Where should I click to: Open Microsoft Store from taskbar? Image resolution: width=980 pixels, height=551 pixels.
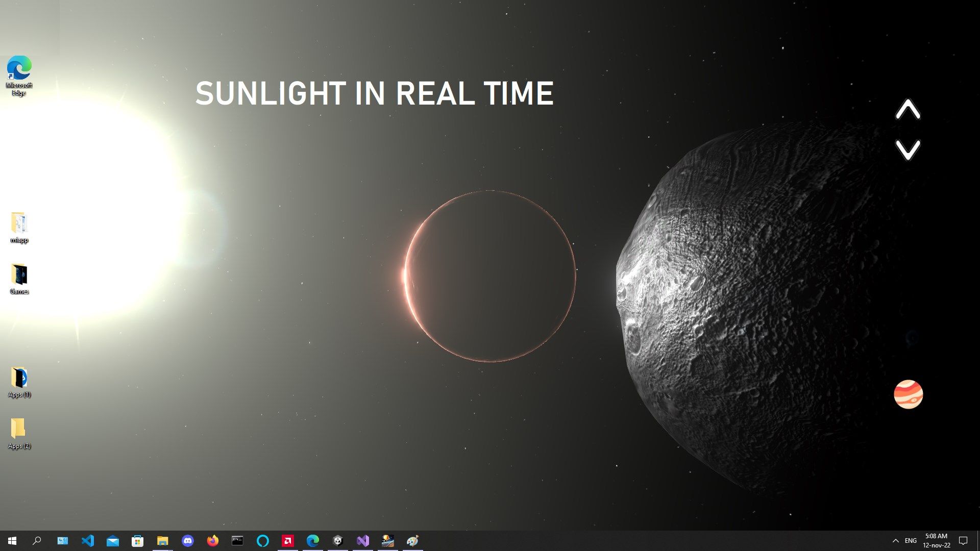click(x=137, y=541)
